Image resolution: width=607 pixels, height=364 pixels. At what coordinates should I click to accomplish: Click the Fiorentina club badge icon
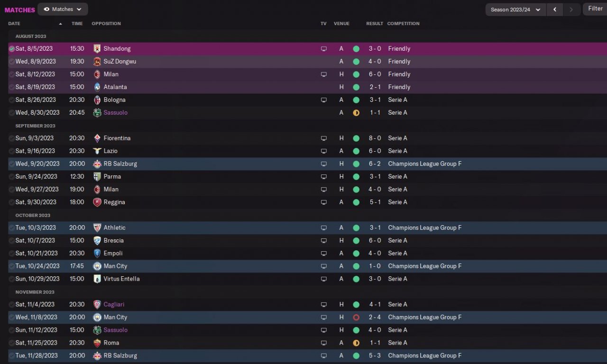(x=97, y=138)
